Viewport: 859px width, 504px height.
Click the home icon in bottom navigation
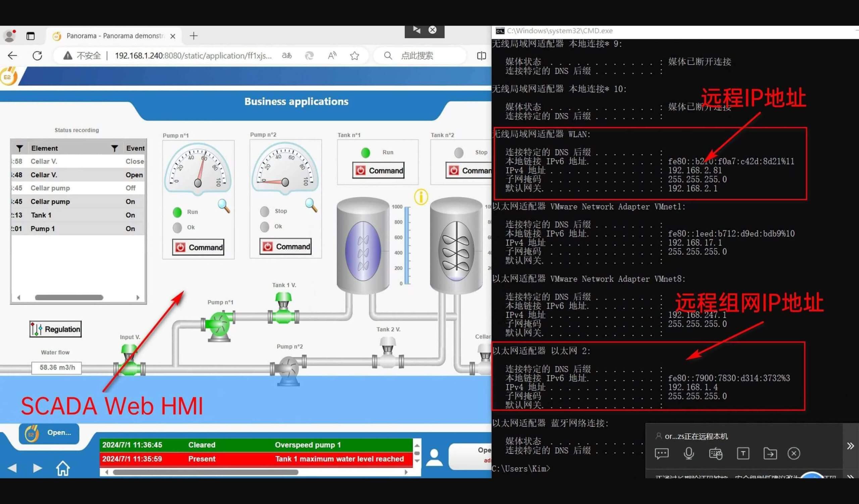(x=63, y=468)
